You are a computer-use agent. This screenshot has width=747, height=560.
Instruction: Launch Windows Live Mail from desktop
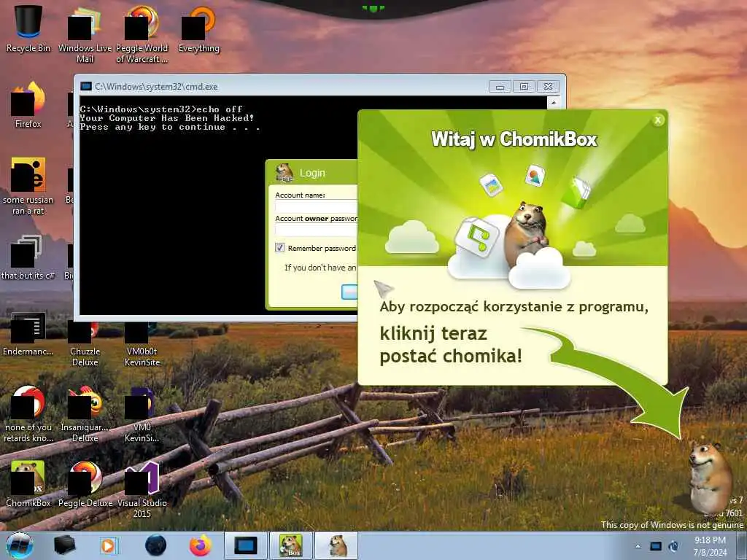point(85,34)
